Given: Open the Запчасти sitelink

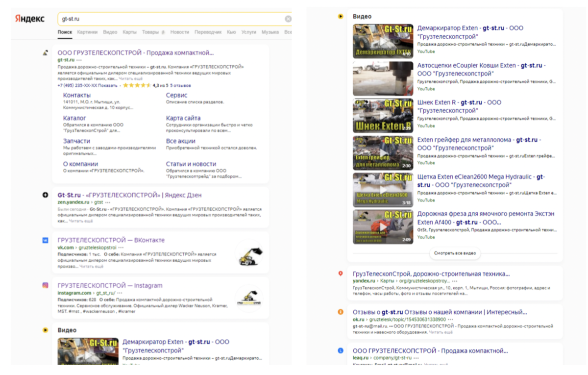Looking at the screenshot, I should pyautogui.click(x=76, y=141).
